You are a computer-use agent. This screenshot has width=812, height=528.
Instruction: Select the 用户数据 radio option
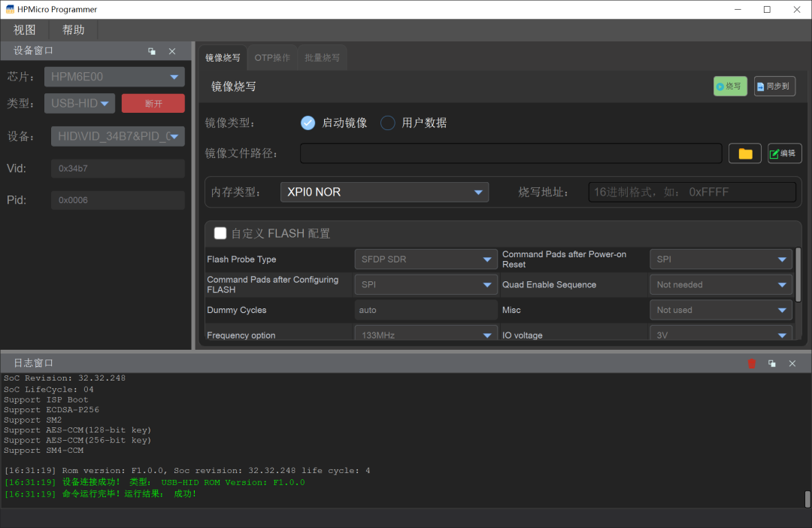388,123
